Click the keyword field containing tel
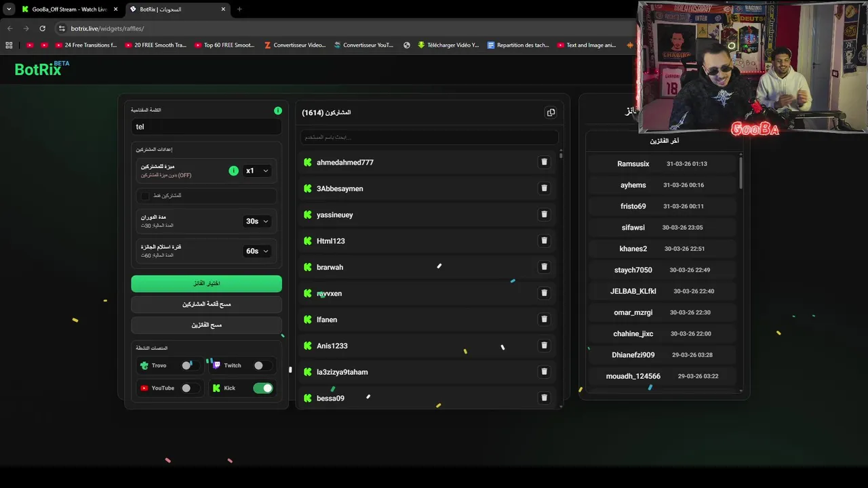Viewport: 868px width, 488px height. point(206,127)
